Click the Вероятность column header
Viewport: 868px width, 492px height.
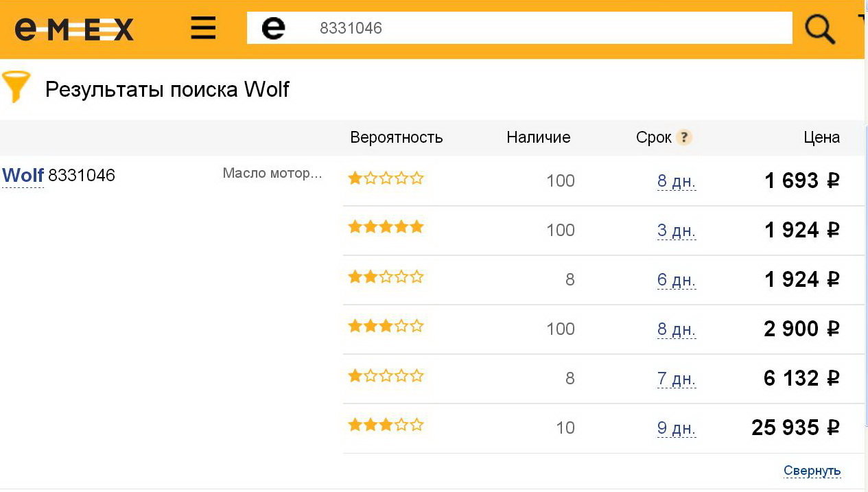(x=397, y=137)
